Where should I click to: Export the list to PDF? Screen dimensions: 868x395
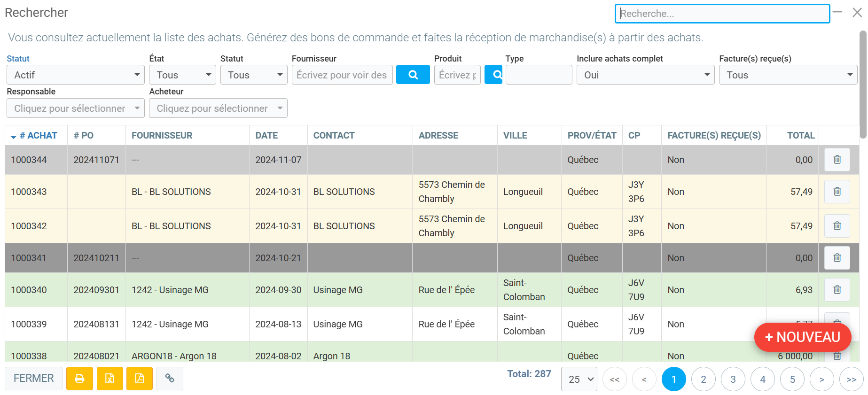140,379
